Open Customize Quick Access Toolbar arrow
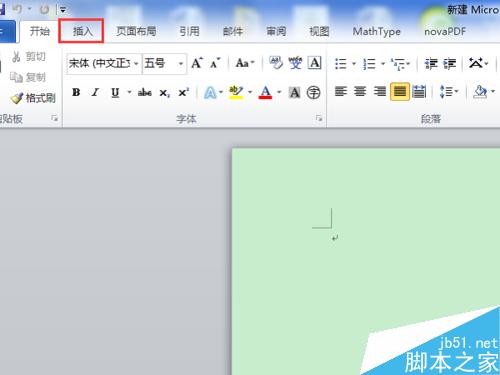 click(62, 10)
